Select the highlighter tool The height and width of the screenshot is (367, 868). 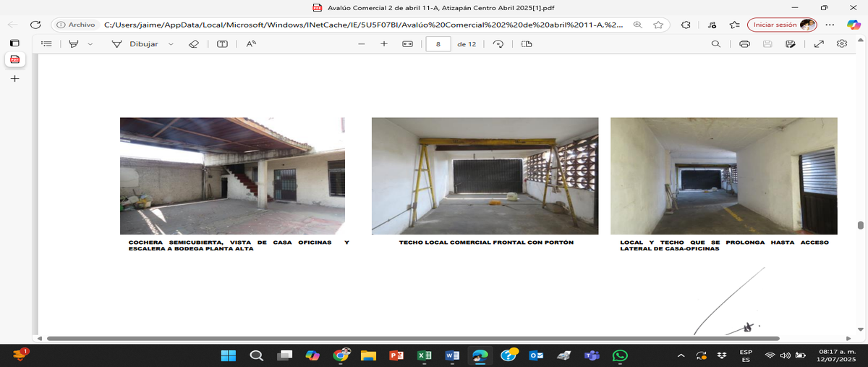(73, 43)
